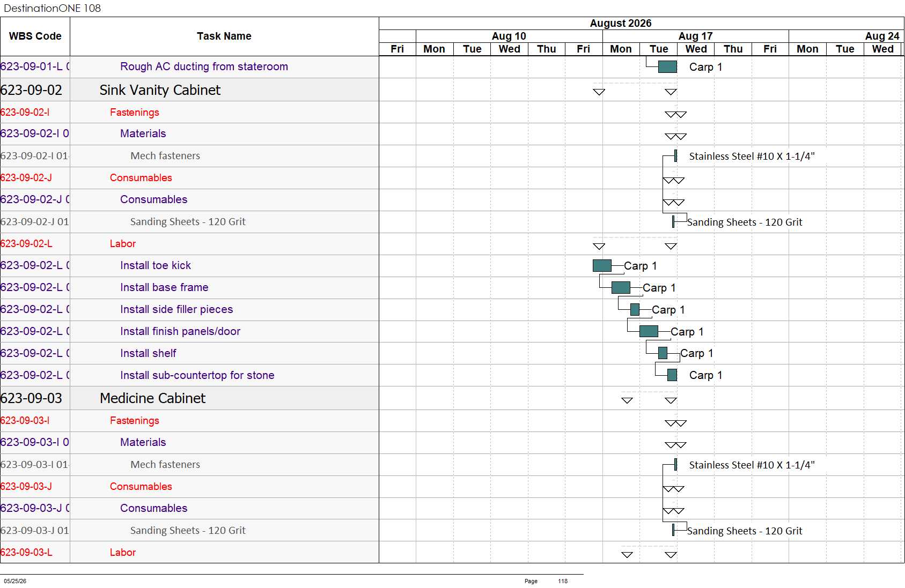Click Sanding Sheets chart label in Sink Vanity section
The image size is (905, 588).
(x=745, y=222)
